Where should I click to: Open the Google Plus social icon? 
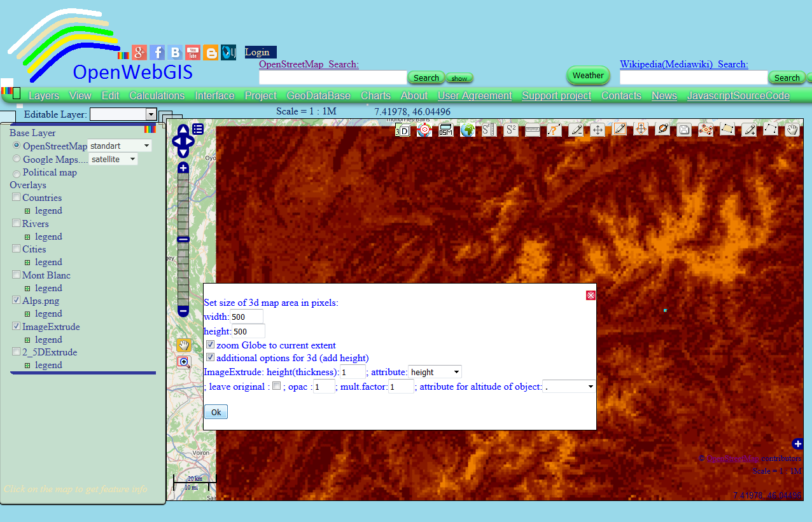click(x=139, y=53)
